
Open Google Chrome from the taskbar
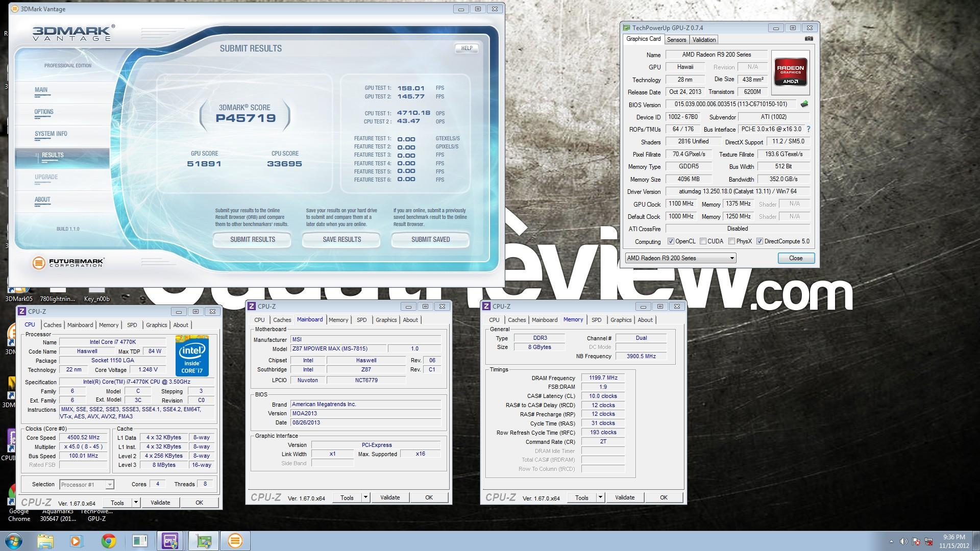tap(108, 541)
